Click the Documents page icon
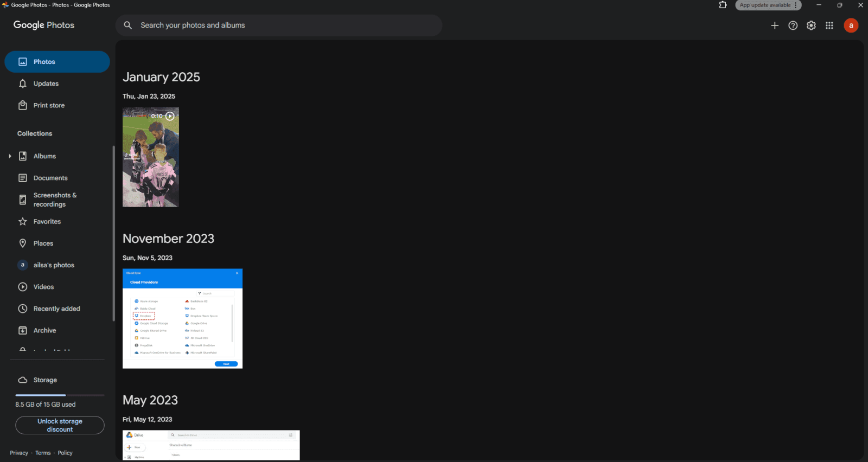 pyautogui.click(x=23, y=178)
